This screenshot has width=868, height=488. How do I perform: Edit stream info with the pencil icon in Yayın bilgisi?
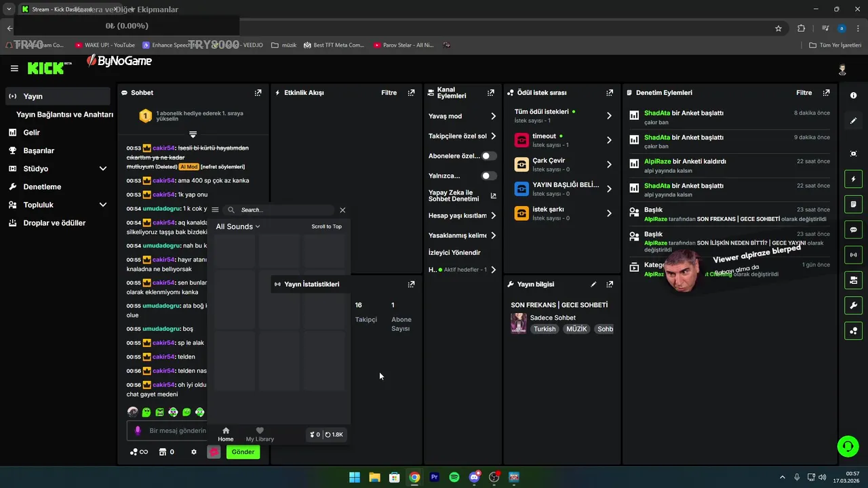[593, 284]
